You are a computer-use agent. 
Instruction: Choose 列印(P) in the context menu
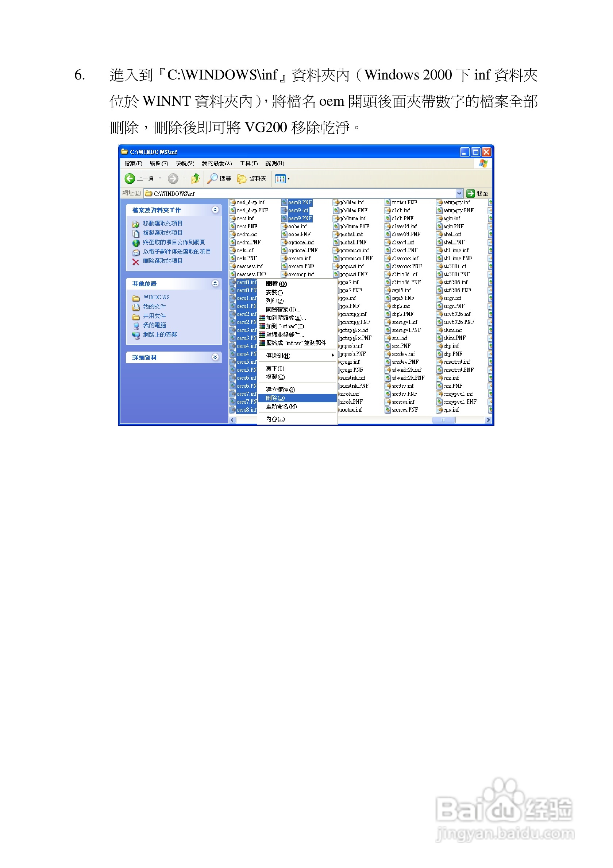[297, 301]
